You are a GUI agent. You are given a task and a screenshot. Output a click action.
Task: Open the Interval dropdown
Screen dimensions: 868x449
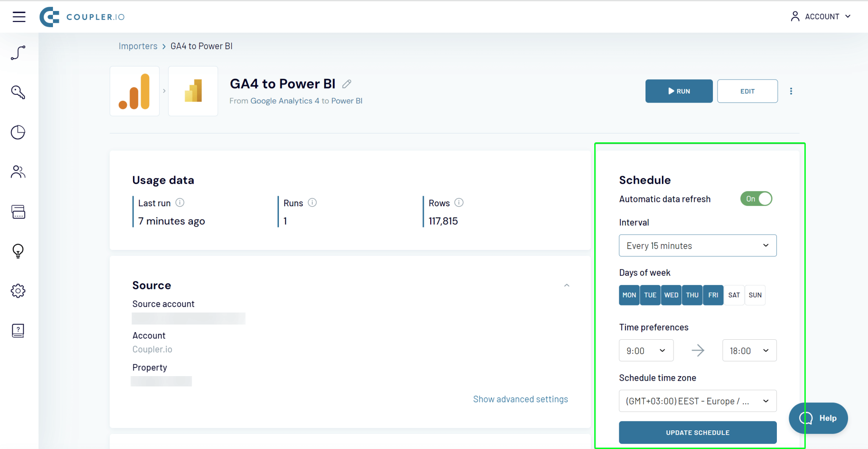[697, 245]
